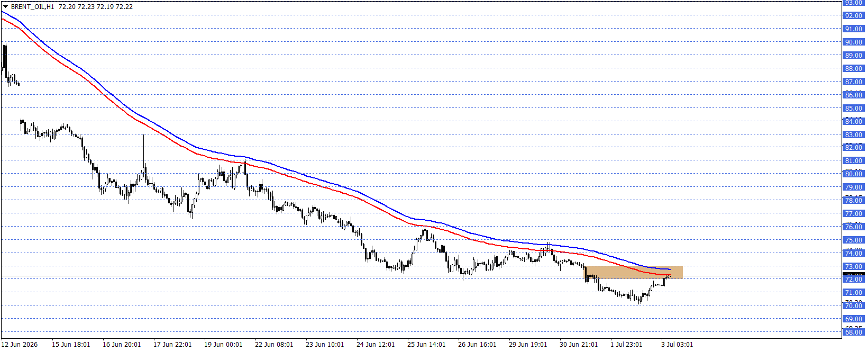Click the 3 Jul 03:01 time label
Viewport: 868px width, 351px height.
click(x=677, y=345)
